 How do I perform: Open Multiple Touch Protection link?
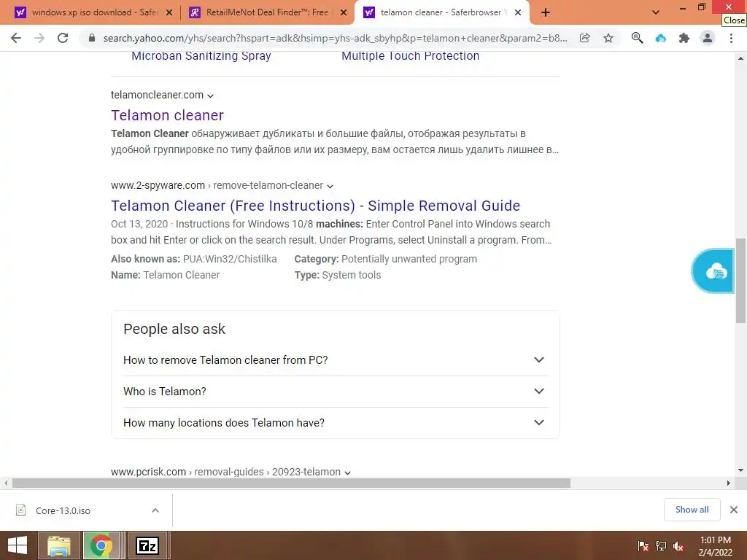point(410,55)
